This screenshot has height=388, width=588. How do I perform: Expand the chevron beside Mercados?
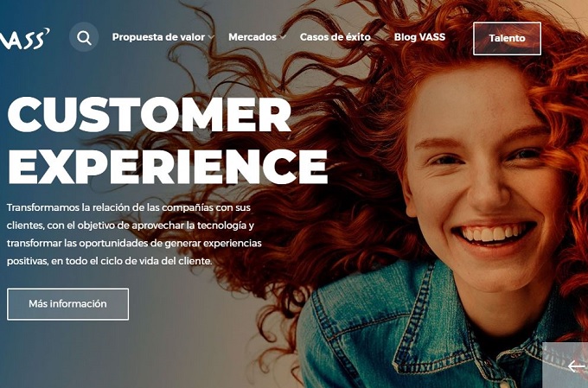click(283, 37)
